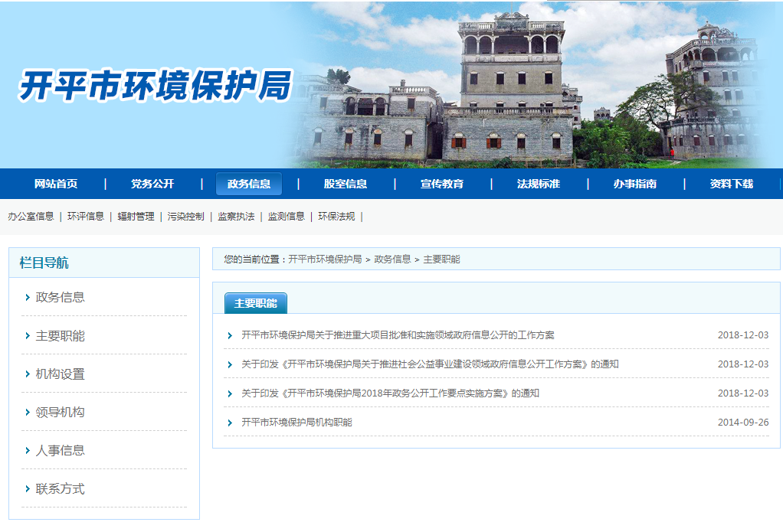Go to 环保法规 sub-navigation link
This screenshot has height=532, width=783.
coord(336,216)
